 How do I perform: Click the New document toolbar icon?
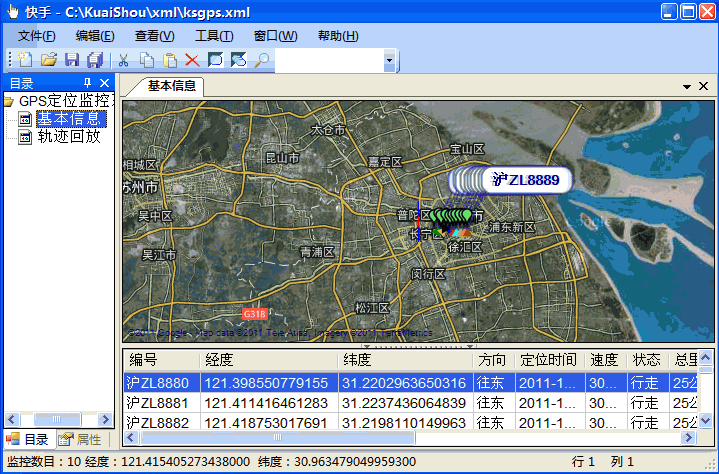[25, 60]
